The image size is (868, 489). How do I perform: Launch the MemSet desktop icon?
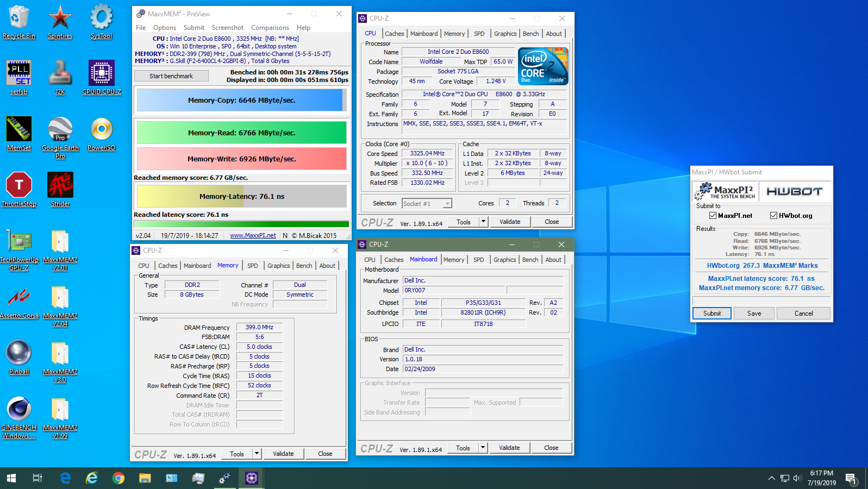point(19,134)
